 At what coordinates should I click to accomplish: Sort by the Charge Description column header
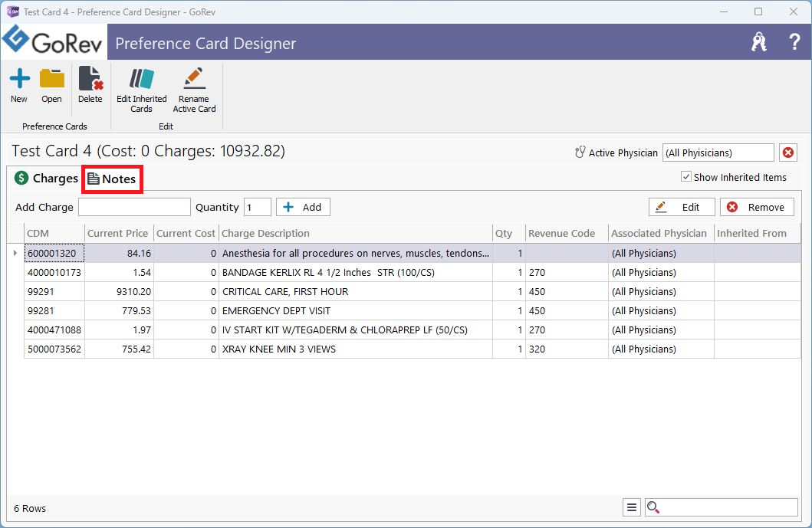tap(355, 234)
